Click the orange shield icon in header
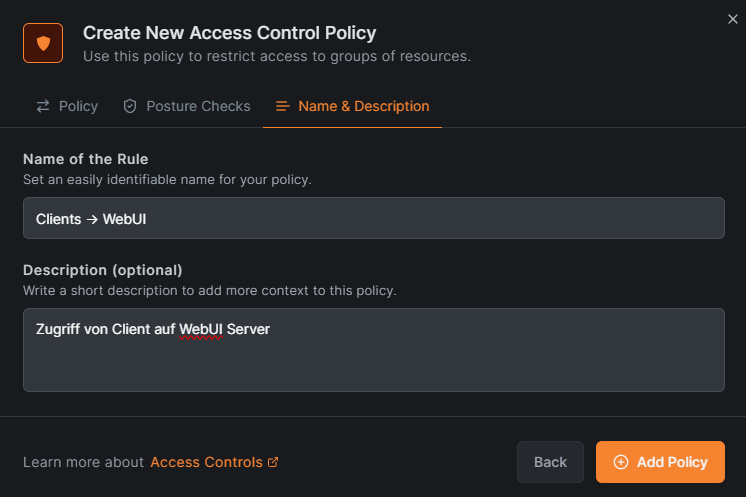The height and width of the screenshot is (497, 746). [43, 43]
